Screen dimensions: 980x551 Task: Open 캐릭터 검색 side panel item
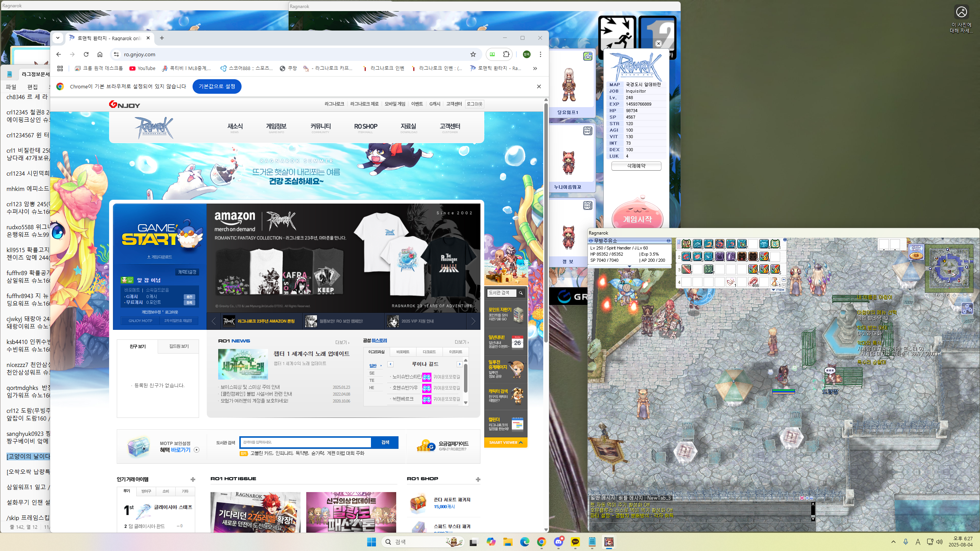coord(506,396)
